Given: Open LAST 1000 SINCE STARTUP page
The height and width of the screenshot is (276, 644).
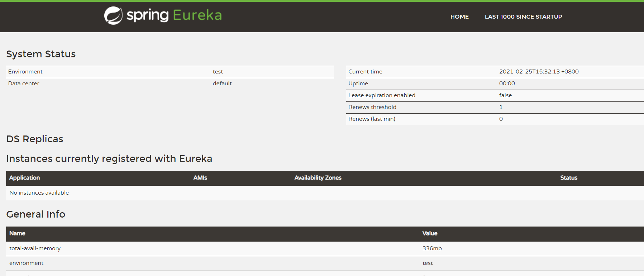Looking at the screenshot, I should tap(523, 17).
